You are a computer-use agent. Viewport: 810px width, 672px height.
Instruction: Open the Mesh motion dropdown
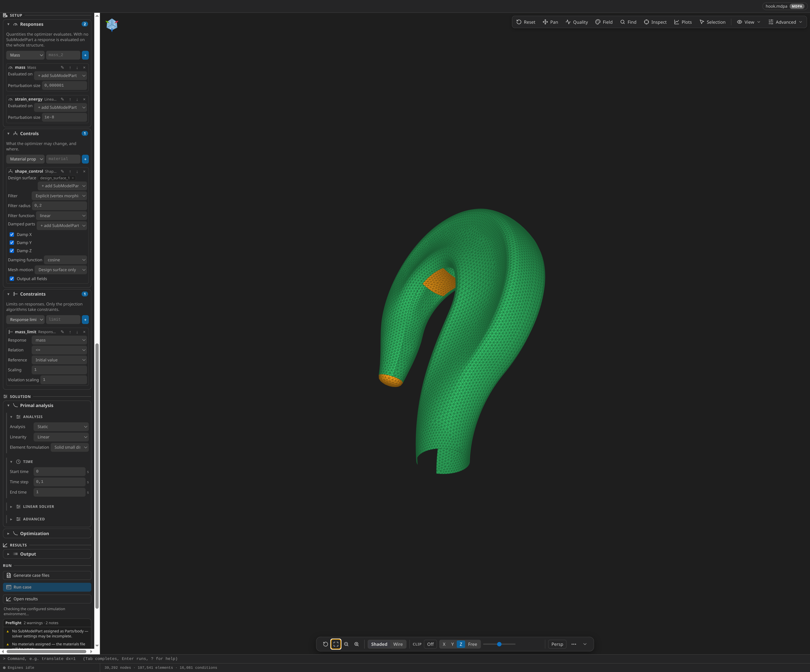point(61,270)
